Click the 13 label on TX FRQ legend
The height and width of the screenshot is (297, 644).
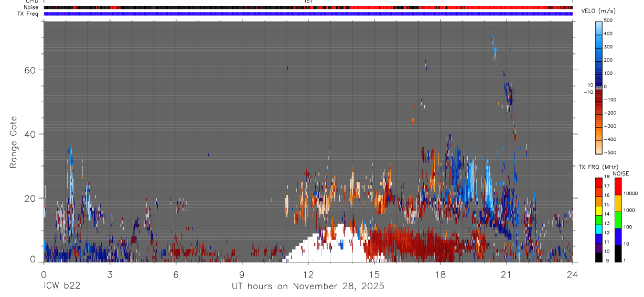pyautogui.click(x=607, y=223)
